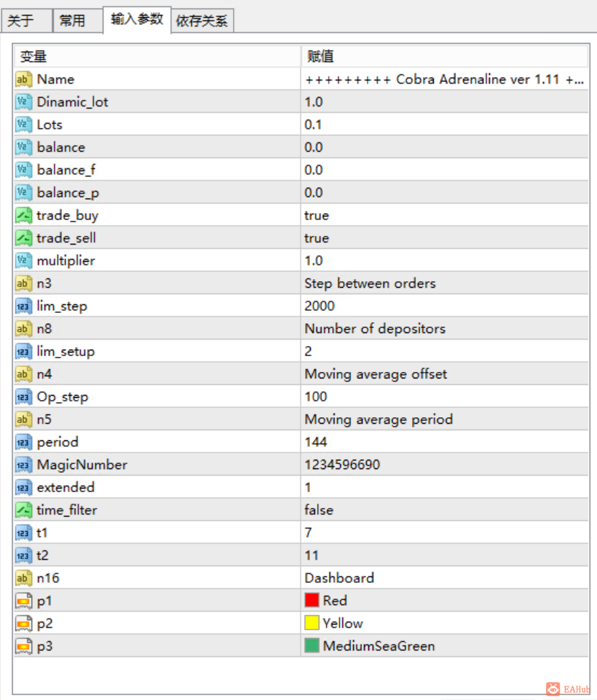Click the color icon beside p2
The image size is (597, 700).
[x=24, y=624]
